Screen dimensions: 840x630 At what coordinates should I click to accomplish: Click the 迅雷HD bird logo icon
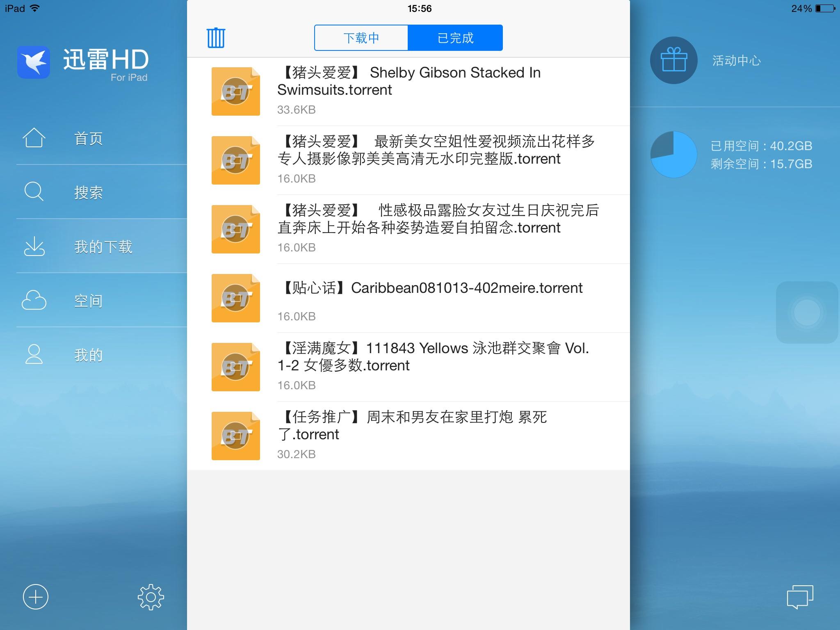(34, 62)
